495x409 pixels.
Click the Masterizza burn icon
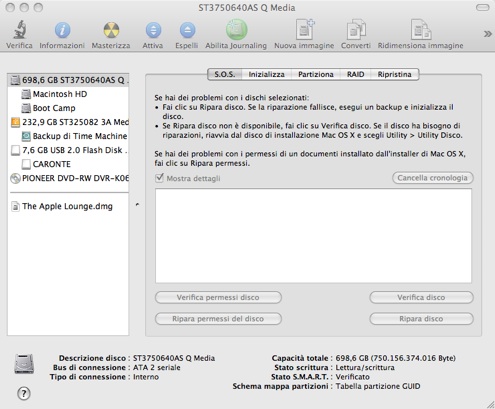tap(111, 30)
